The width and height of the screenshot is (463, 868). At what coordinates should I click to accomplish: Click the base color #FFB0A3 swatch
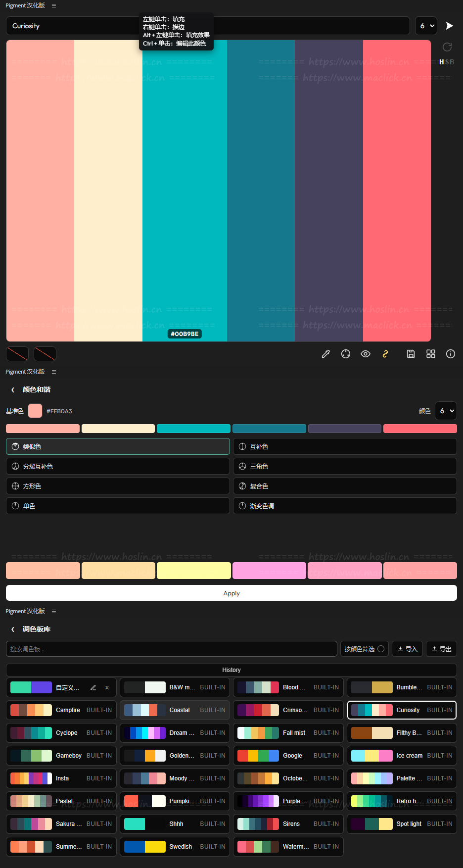(x=35, y=411)
